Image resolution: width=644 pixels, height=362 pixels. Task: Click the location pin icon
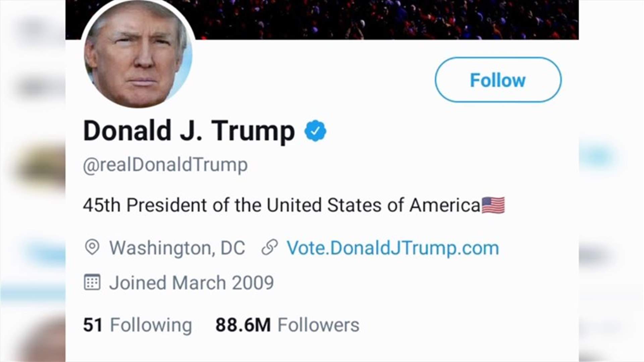coord(92,247)
